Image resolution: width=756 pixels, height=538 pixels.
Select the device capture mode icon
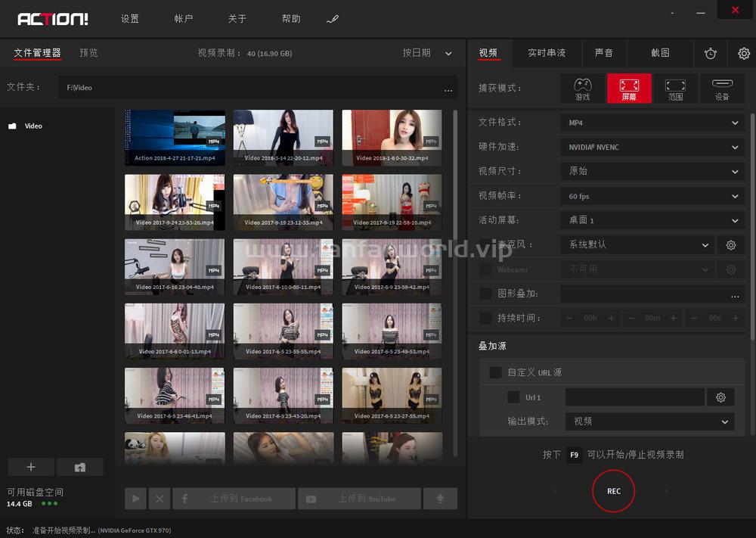pyautogui.click(x=722, y=89)
